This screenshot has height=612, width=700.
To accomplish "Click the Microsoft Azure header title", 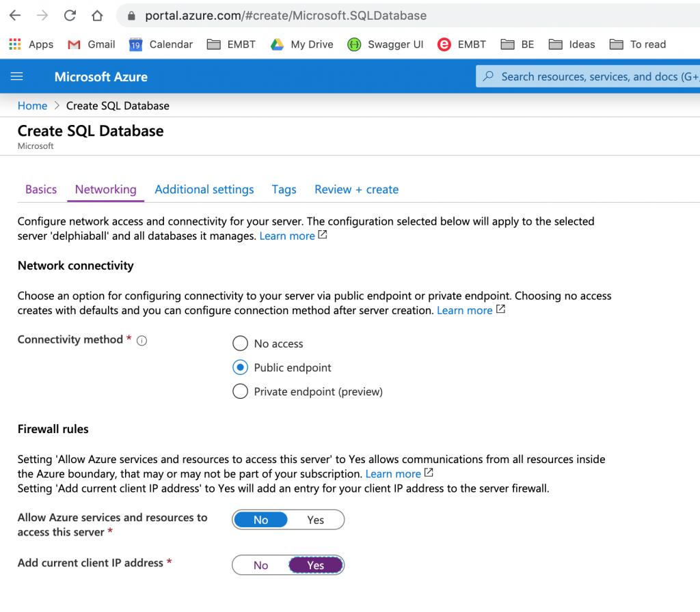I will (101, 76).
